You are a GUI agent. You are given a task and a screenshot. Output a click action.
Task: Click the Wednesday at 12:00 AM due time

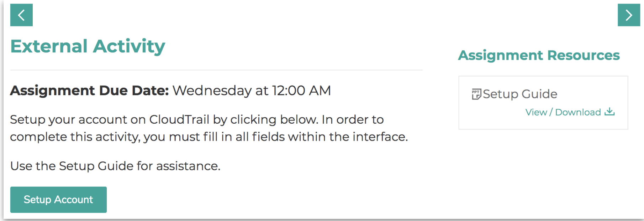click(x=252, y=91)
